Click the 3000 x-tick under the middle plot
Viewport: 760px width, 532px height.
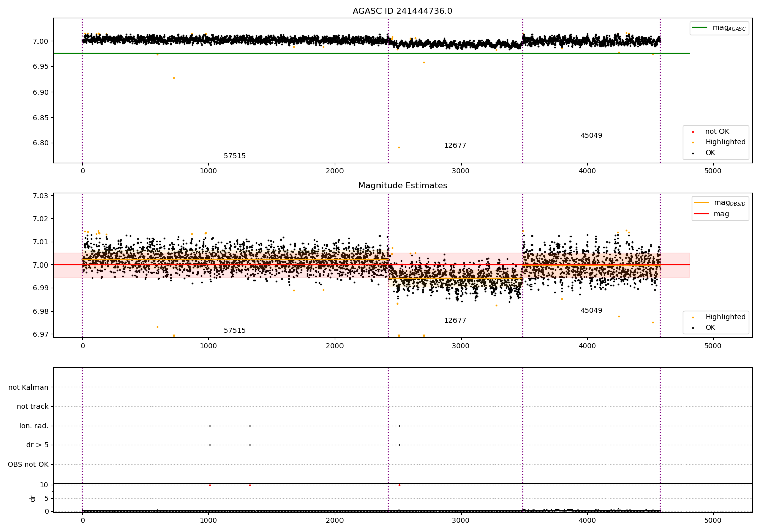tap(461, 346)
